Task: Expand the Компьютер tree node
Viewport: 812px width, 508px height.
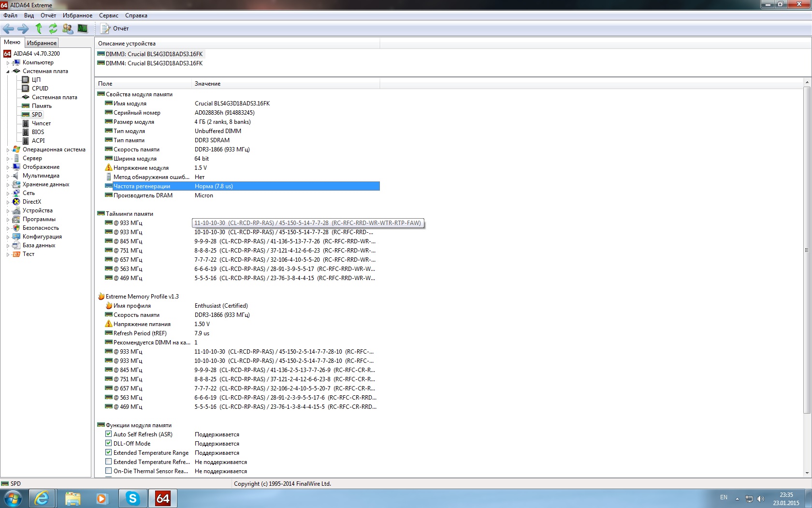Action: 8,63
